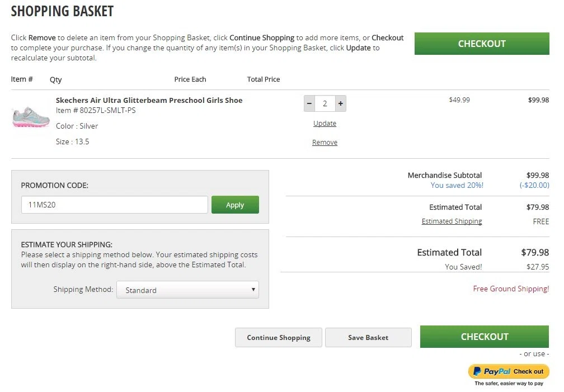This screenshot has width=564, height=392.
Task: Click the '- or use -' text above PayPal
Action: (x=534, y=354)
